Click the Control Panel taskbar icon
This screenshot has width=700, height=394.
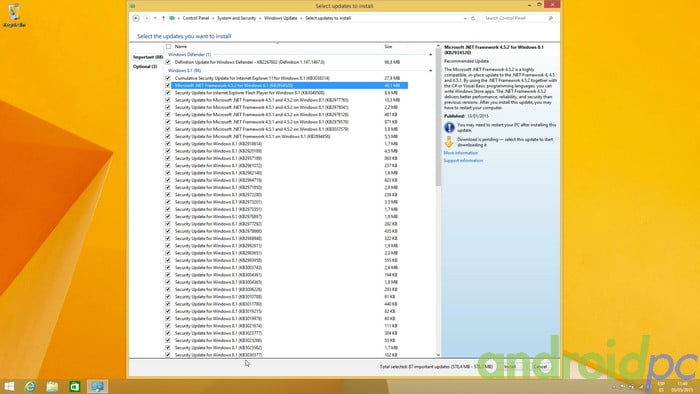pos(97,386)
